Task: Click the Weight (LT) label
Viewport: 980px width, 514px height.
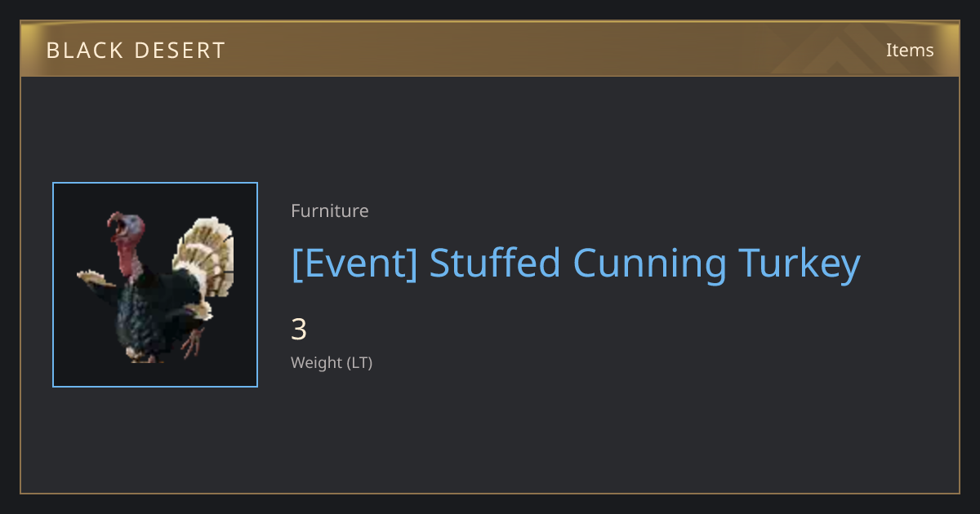Action: tap(332, 362)
